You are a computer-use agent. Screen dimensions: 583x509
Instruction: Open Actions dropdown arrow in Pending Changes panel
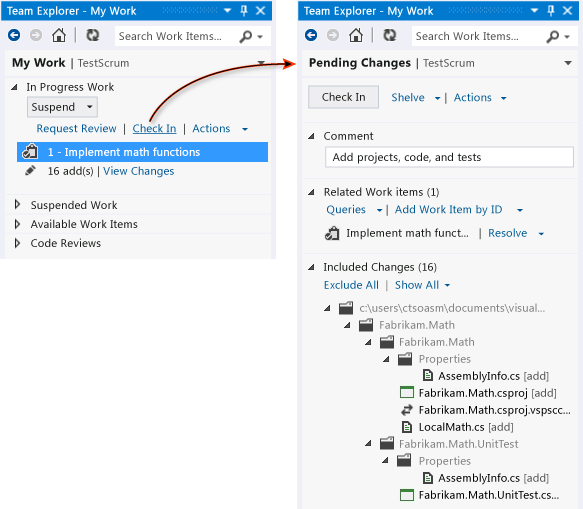tap(503, 99)
